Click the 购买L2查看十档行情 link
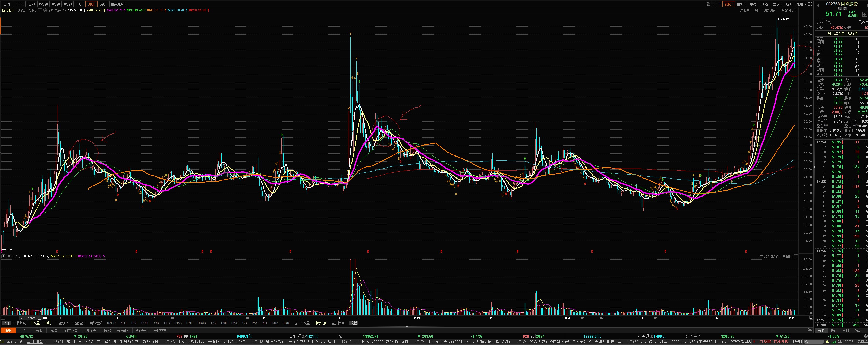This screenshot has width=868, height=345. coord(842,34)
